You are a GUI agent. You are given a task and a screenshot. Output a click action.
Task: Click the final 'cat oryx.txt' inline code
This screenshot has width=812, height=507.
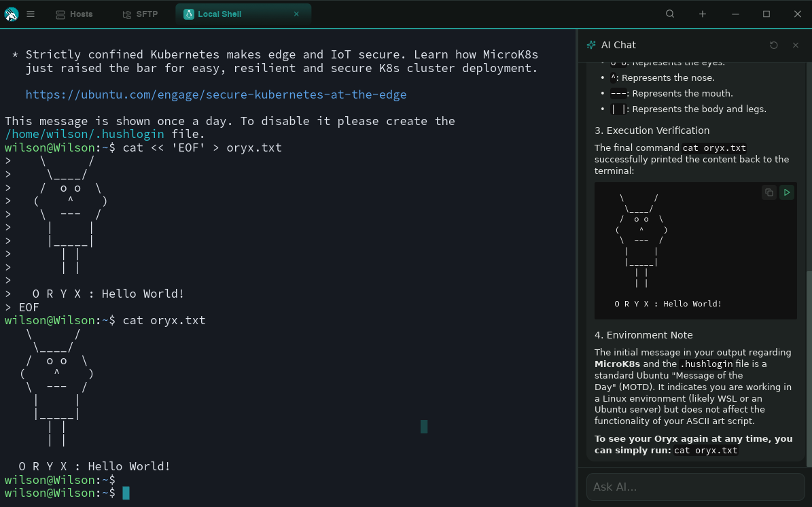pyautogui.click(x=706, y=451)
